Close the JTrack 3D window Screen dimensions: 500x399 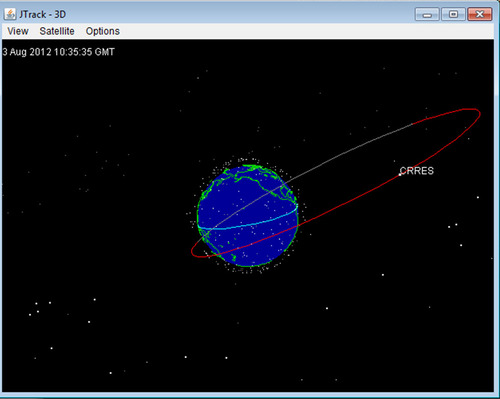click(480, 15)
